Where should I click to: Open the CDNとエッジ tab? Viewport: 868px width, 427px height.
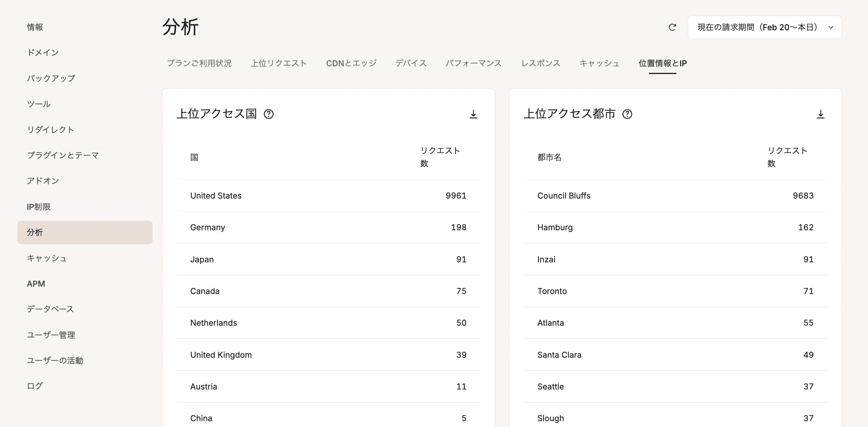351,63
